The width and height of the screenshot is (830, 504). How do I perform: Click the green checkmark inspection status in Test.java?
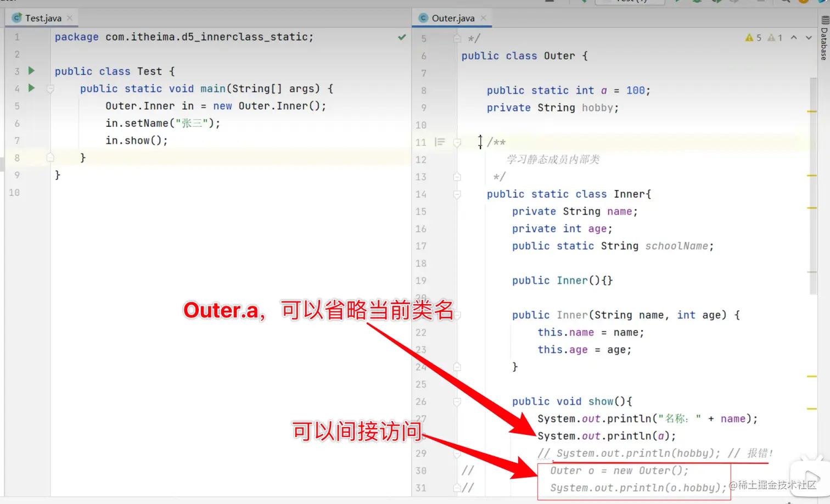[402, 37]
